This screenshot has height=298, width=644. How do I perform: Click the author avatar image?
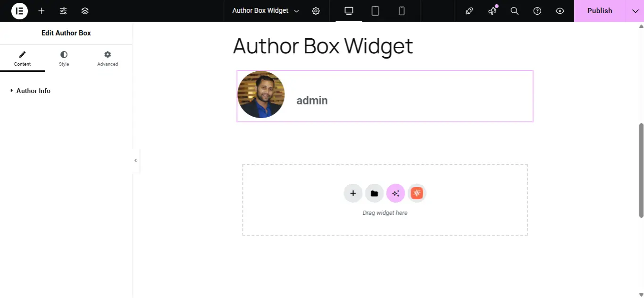(261, 94)
